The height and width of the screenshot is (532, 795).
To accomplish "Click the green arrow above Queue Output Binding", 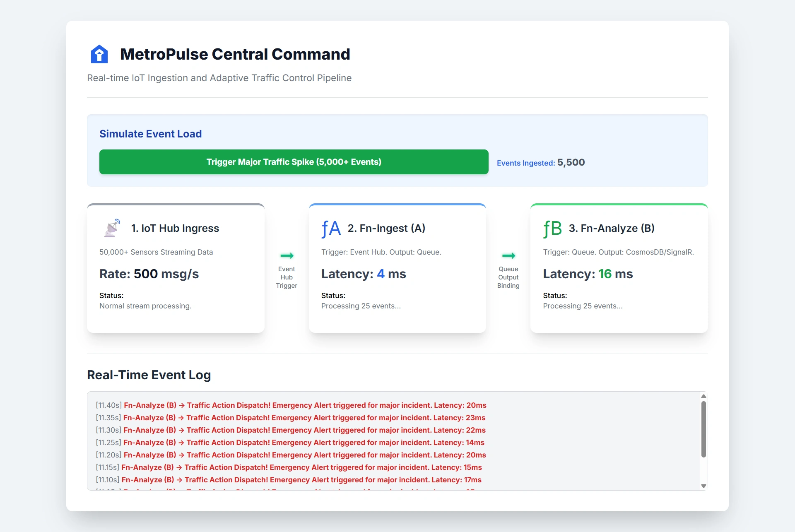I will (x=508, y=255).
